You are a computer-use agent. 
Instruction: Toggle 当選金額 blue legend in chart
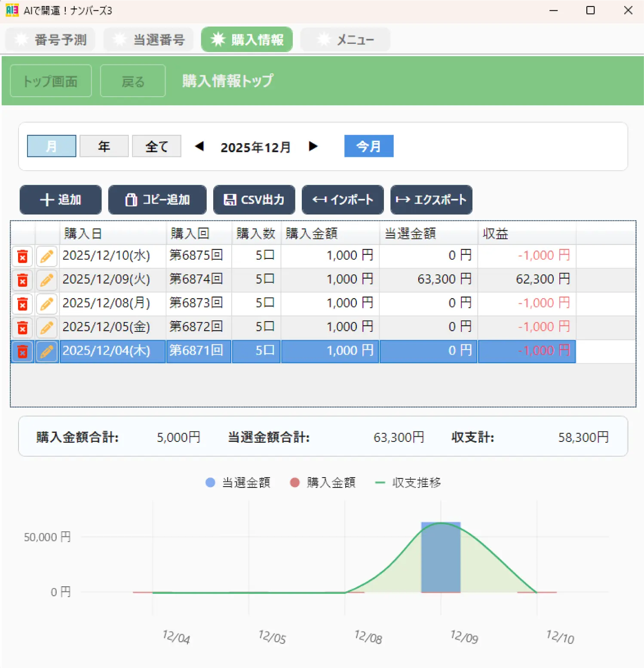(x=238, y=482)
